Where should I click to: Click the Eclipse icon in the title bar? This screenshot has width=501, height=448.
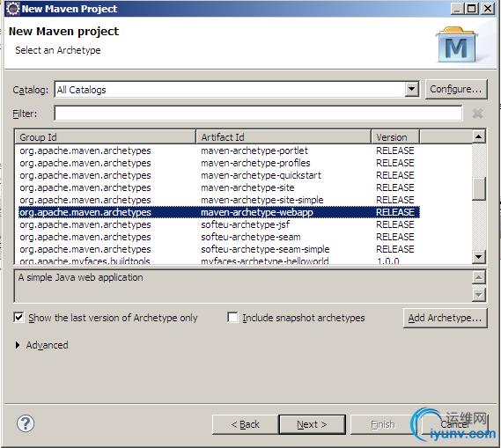13,9
